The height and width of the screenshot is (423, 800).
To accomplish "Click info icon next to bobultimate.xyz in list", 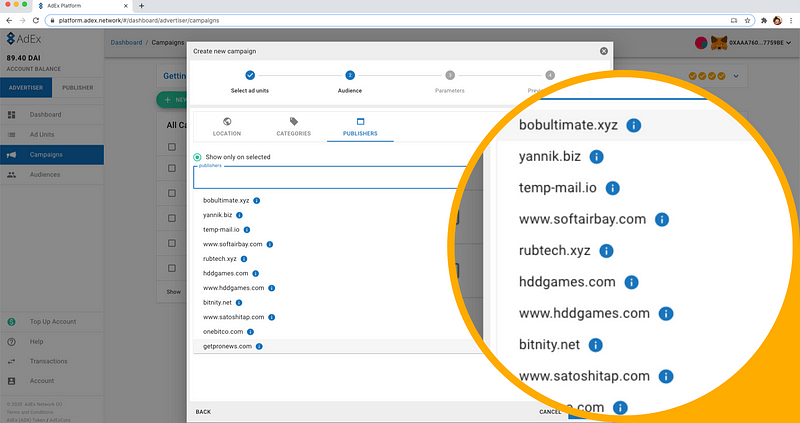I will click(257, 201).
